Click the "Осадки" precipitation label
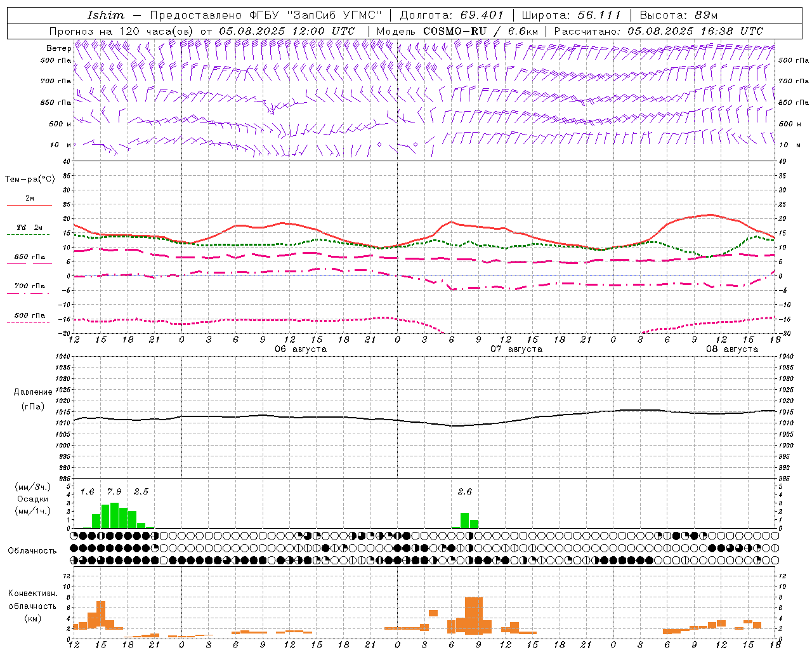This screenshot has width=812, height=650. (x=33, y=499)
